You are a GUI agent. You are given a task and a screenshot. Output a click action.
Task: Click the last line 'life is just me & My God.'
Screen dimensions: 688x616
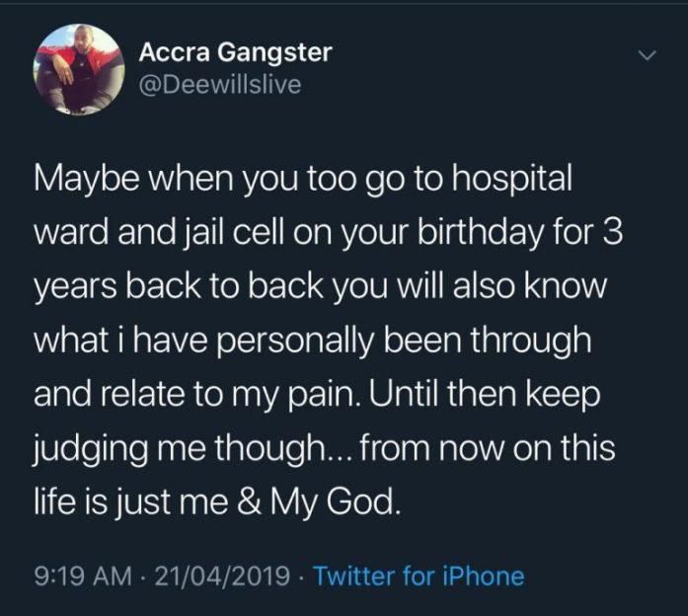click(218, 501)
